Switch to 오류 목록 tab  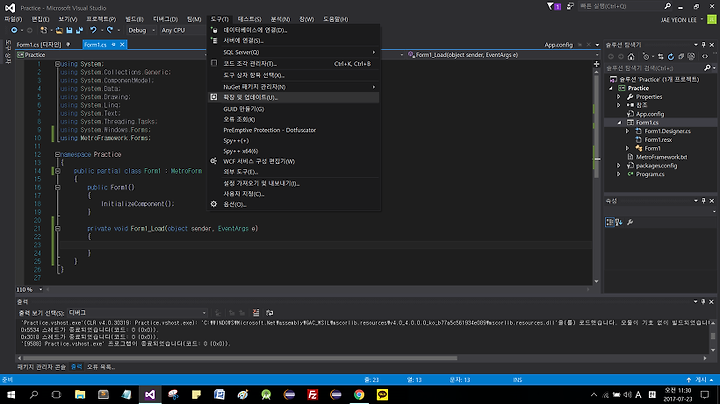point(100,367)
